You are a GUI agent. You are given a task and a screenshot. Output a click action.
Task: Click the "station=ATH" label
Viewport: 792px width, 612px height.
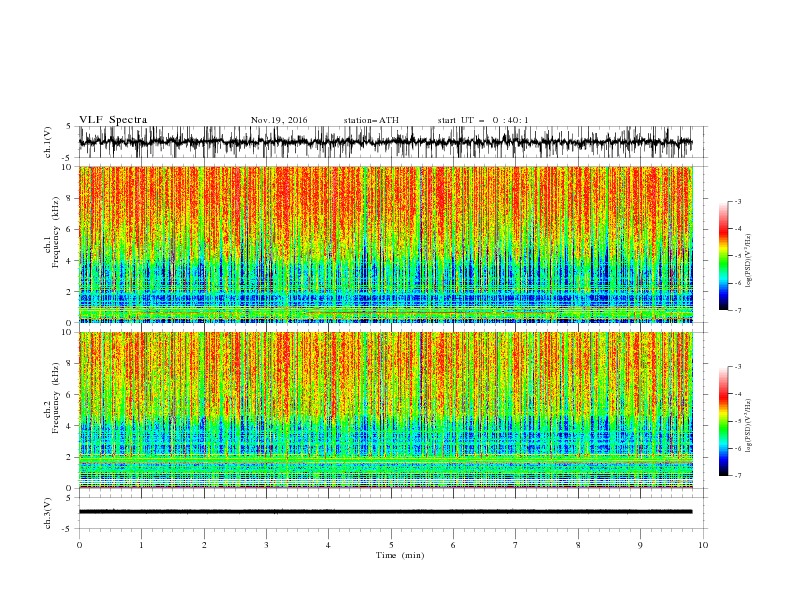371,120
